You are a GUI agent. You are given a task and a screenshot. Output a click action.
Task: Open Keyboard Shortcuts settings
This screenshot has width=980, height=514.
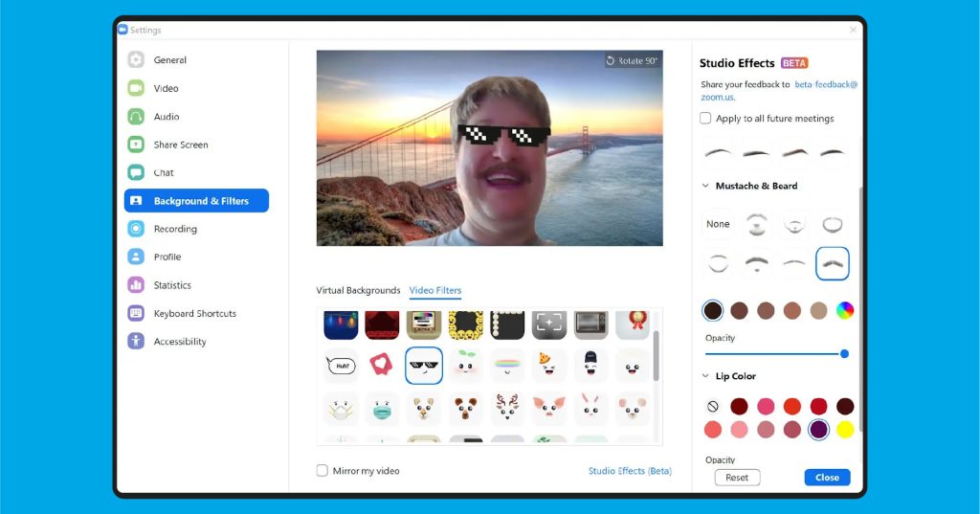(x=194, y=313)
